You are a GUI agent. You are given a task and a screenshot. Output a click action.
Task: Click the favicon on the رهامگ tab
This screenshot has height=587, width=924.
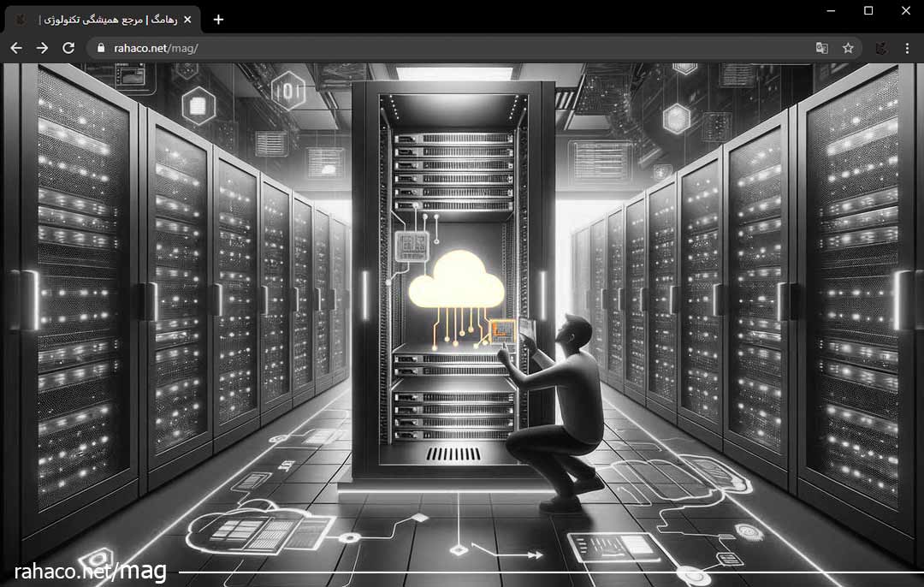(21, 20)
